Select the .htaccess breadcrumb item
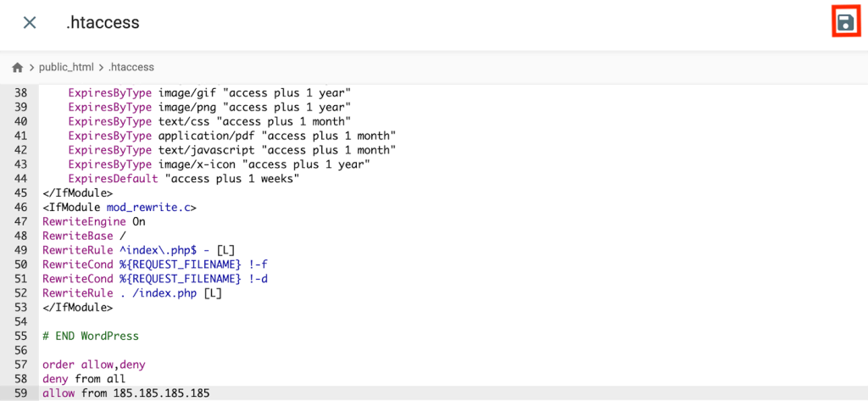The height and width of the screenshot is (401, 868). 131,67
